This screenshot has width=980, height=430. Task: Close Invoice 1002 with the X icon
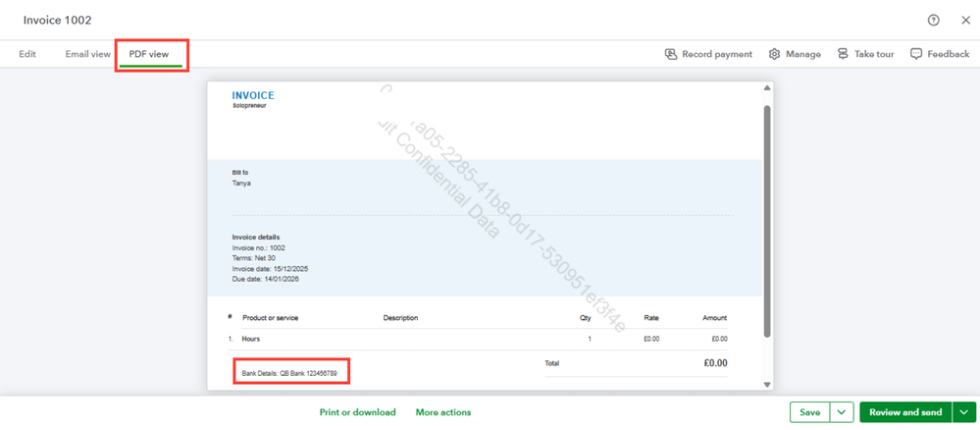[x=965, y=21]
